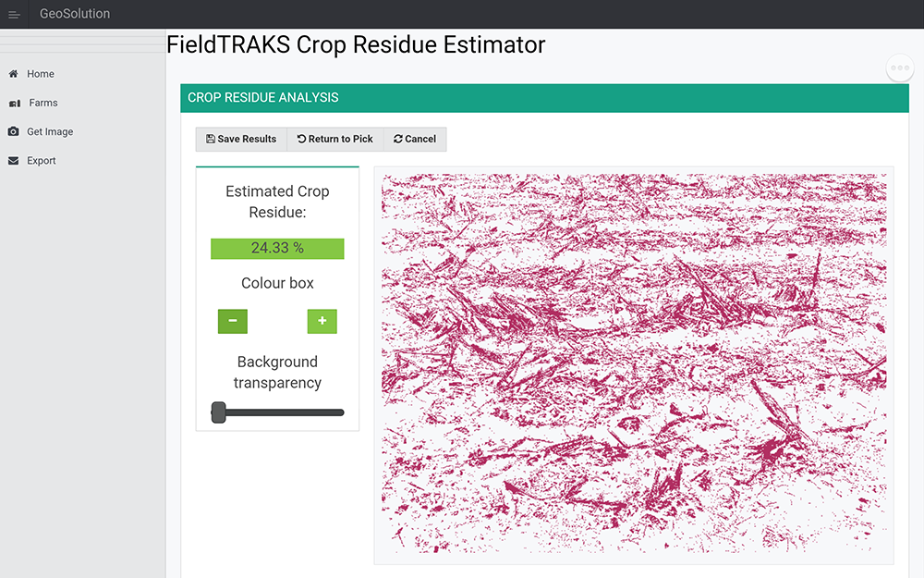Click the Export envelope icon

pyautogui.click(x=13, y=161)
